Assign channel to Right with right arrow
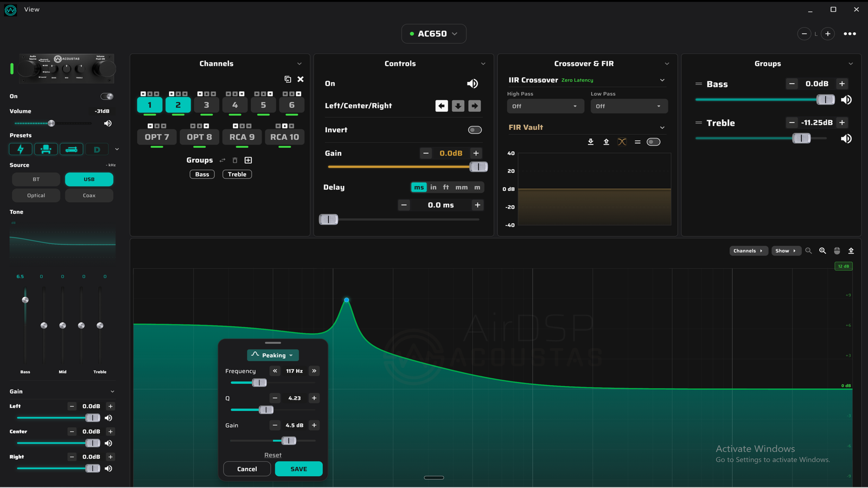Viewport: 868px width, 488px height. pyautogui.click(x=475, y=106)
